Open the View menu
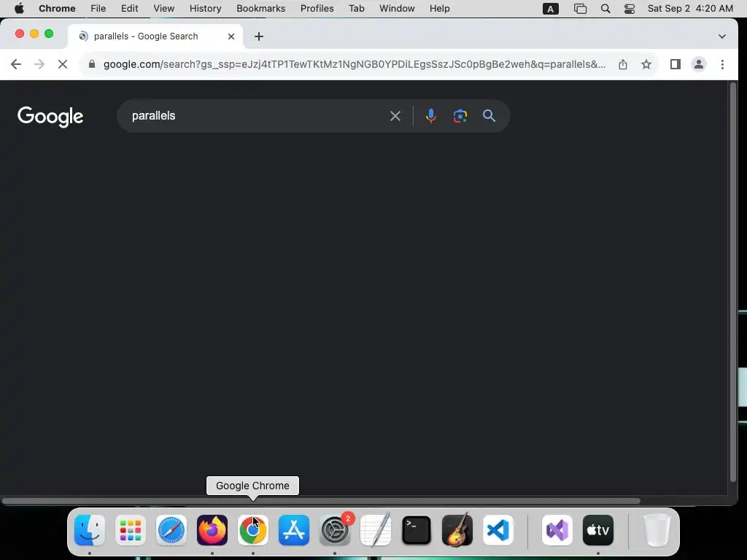747x560 pixels. pyautogui.click(x=164, y=9)
